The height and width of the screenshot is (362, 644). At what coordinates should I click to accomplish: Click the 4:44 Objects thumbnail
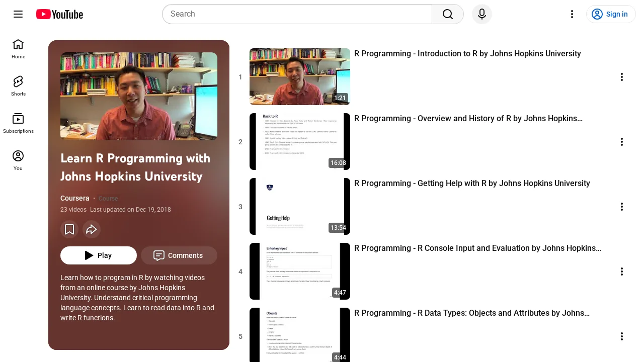(300, 335)
